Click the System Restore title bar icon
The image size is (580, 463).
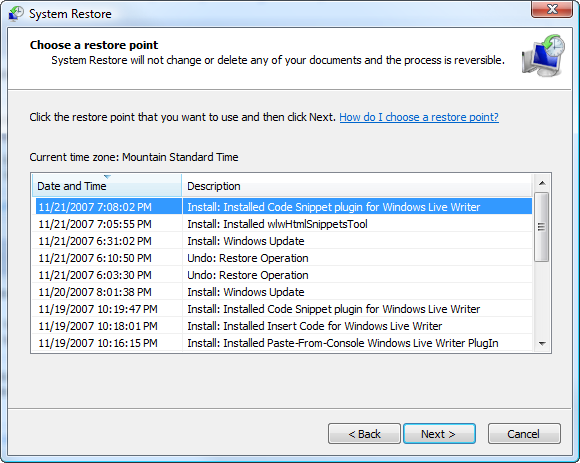16,14
